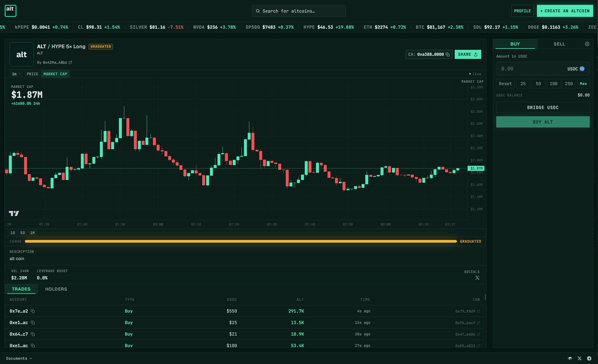Click the PROFILE button
This screenshot has width=598, height=364.
(522, 10)
